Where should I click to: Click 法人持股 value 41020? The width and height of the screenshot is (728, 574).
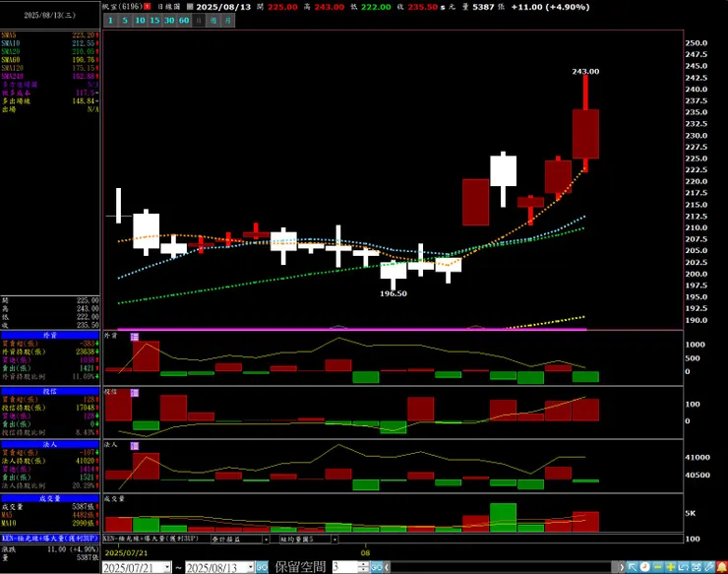click(x=85, y=461)
